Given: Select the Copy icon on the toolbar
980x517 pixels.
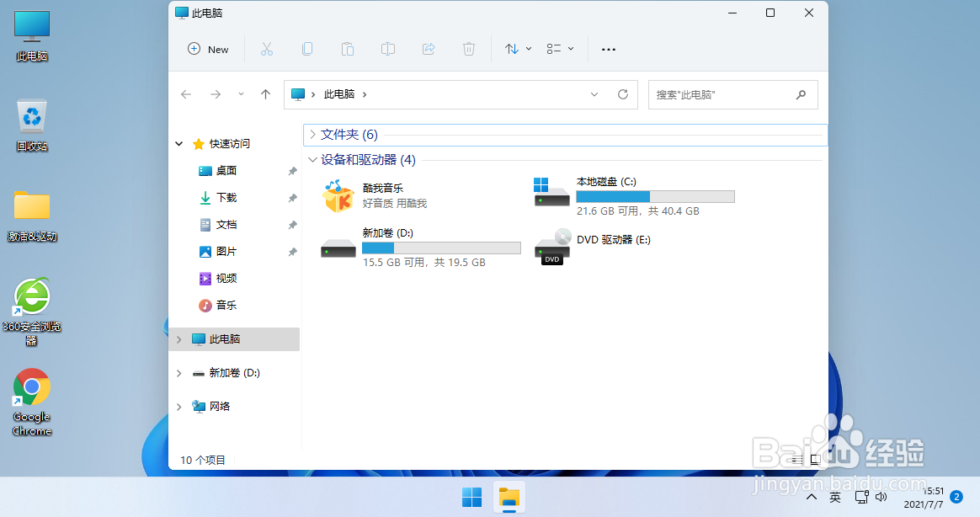Looking at the screenshot, I should [307, 49].
